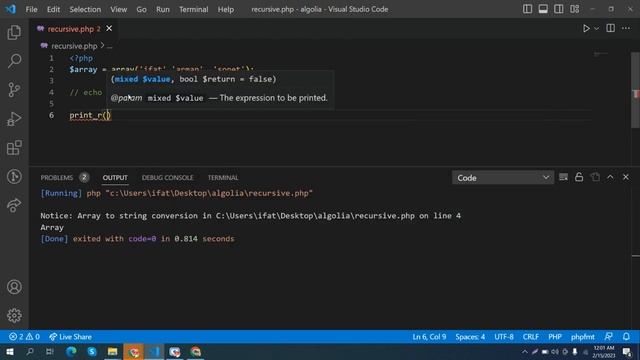The width and height of the screenshot is (640, 360).
Task: Switch to the Terminal panel tab
Action: (x=223, y=178)
